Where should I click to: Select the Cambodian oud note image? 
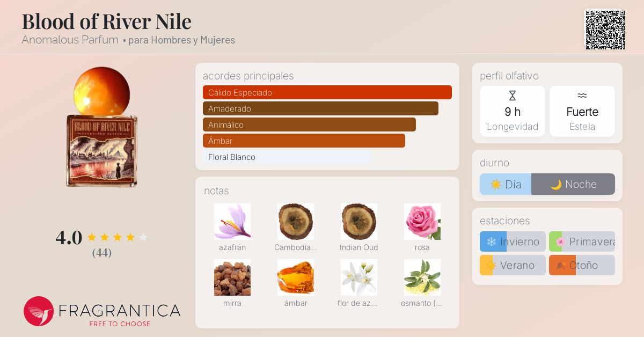click(x=296, y=221)
